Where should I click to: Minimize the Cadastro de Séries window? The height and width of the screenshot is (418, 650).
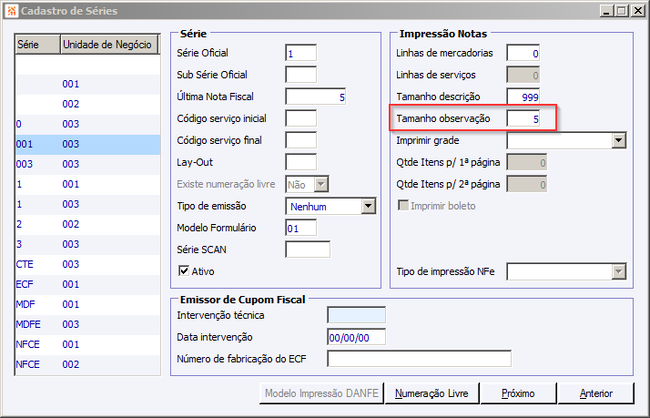coord(607,11)
